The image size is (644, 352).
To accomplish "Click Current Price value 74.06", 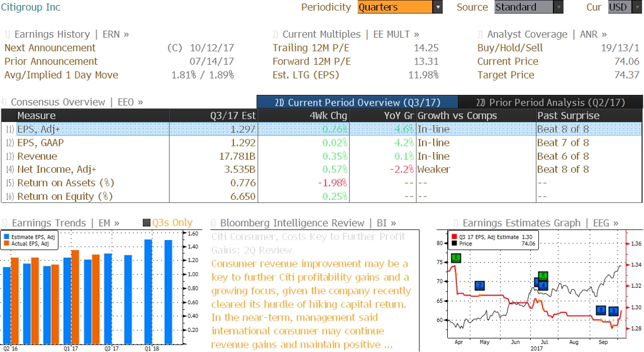I will point(627,61).
